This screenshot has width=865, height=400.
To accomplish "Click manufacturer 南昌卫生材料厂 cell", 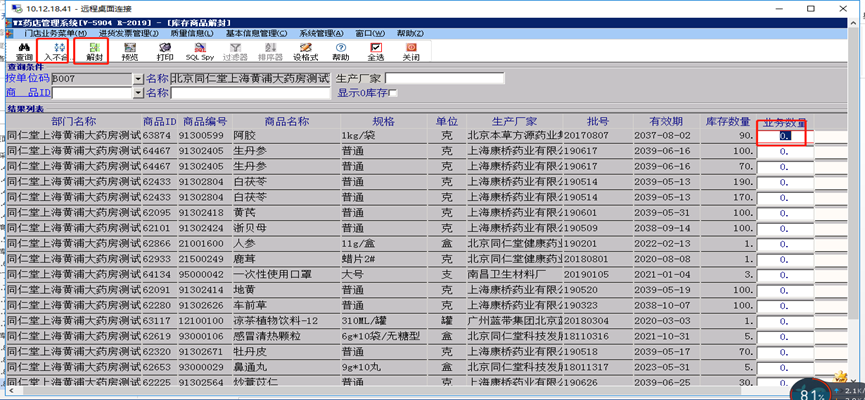I will point(515,274).
